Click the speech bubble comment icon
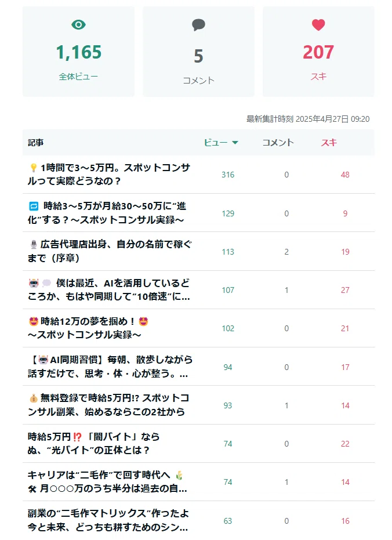The height and width of the screenshot is (540, 392). tap(198, 25)
